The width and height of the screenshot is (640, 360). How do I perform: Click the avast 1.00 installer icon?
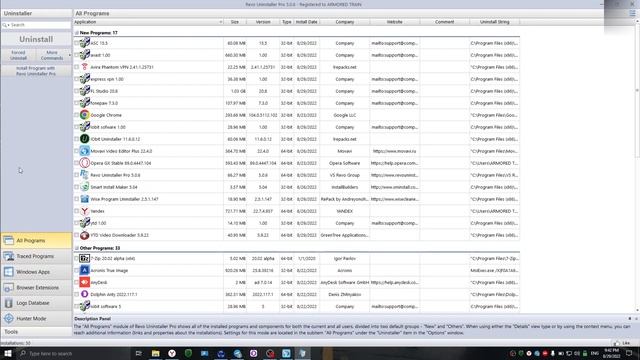click(84, 55)
